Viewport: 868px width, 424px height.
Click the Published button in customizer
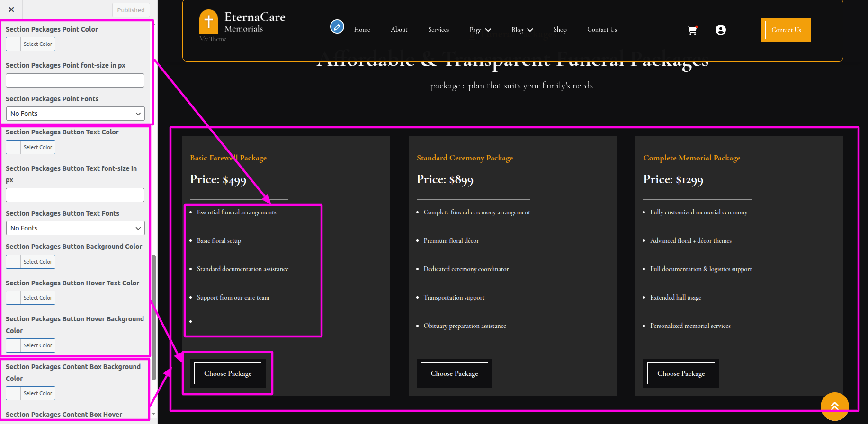click(x=131, y=10)
